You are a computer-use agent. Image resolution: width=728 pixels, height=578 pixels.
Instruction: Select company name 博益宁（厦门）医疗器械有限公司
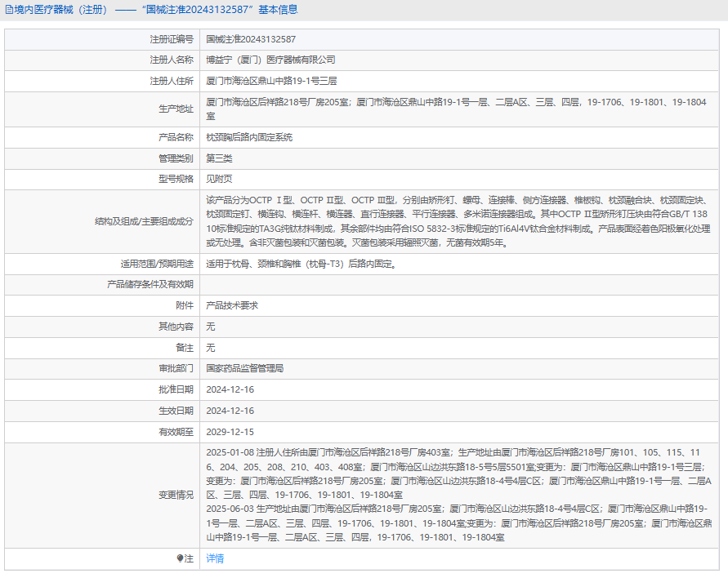point(270,60)
